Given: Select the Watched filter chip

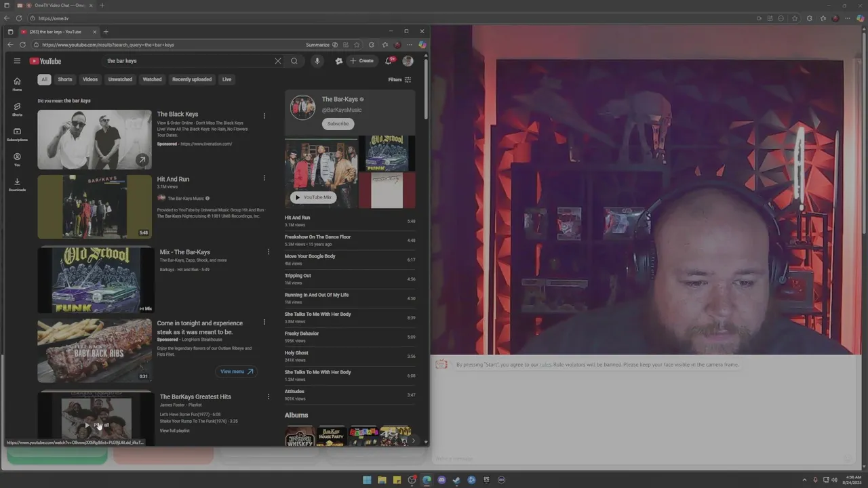Looking at the screenshot, I should (152, 79).
